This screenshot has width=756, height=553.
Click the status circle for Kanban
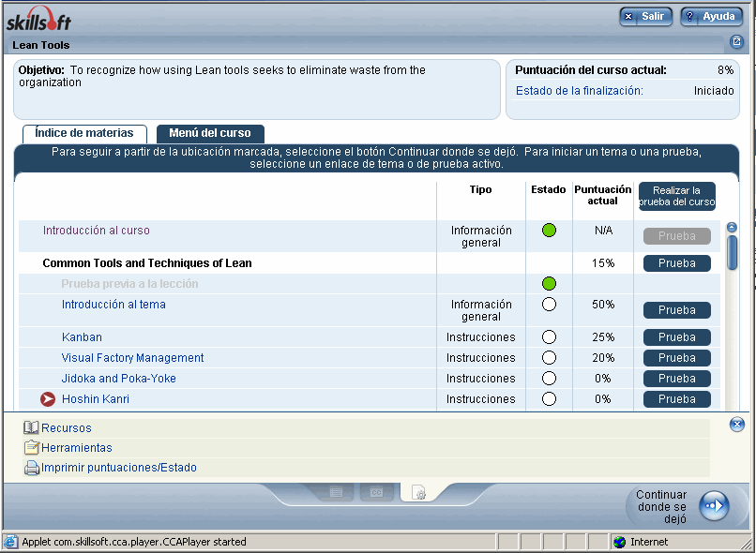coord(549,337)
